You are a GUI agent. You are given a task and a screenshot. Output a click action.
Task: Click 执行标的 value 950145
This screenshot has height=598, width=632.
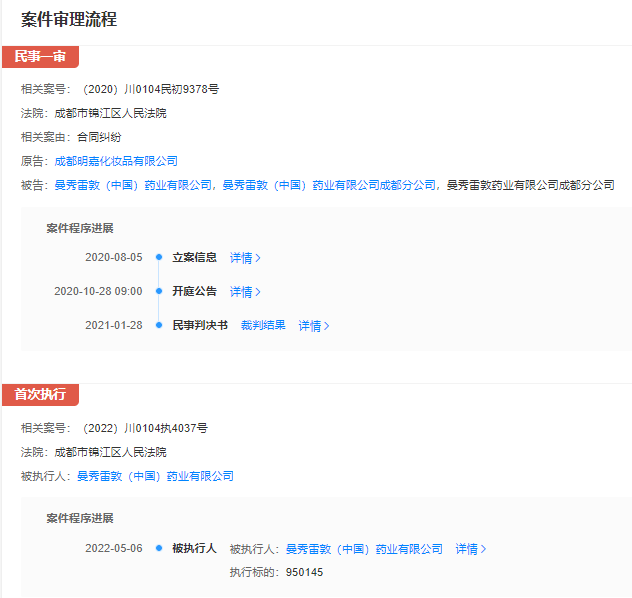pos(304,572)
